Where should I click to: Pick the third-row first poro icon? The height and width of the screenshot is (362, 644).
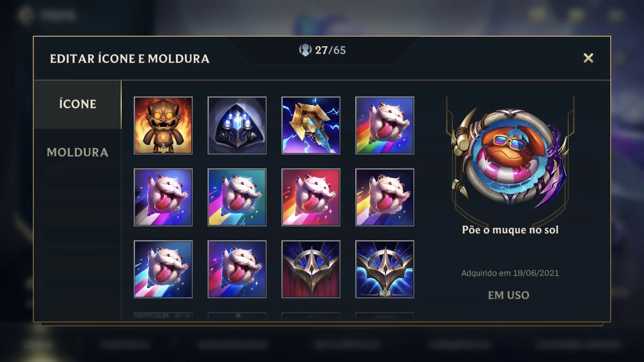click(x=163, y=269)
